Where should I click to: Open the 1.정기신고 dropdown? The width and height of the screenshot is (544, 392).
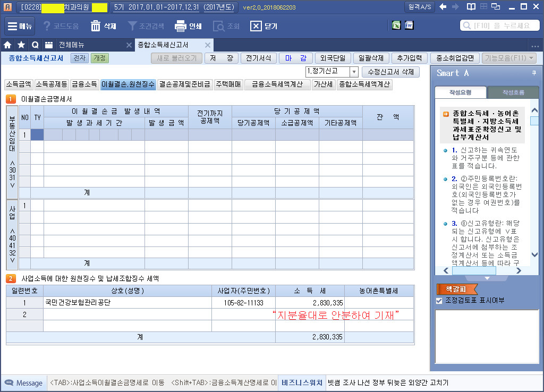pos(354,72)
